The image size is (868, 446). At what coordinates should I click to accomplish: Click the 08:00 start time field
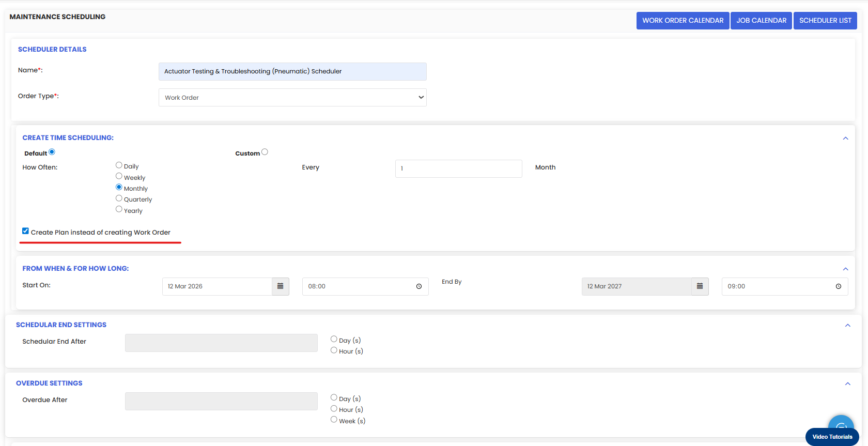(x=365, y=286)
